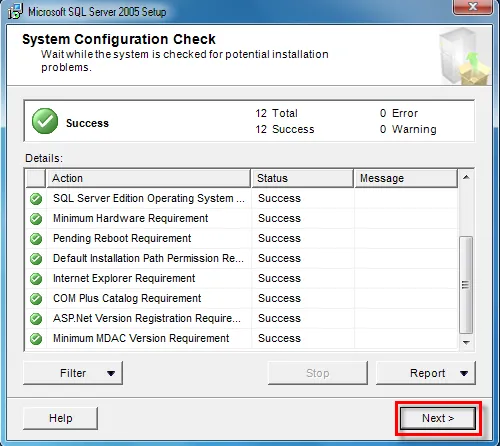Screen dimensions: 500x446
Task: Open the Help button
Action: tap(60, 418)
